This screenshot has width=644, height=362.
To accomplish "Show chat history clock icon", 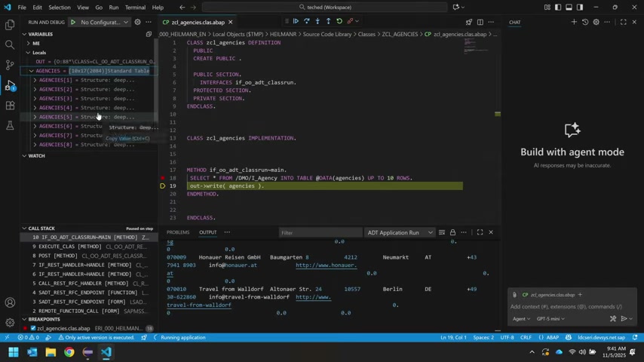I will click(x=585, y=22).
